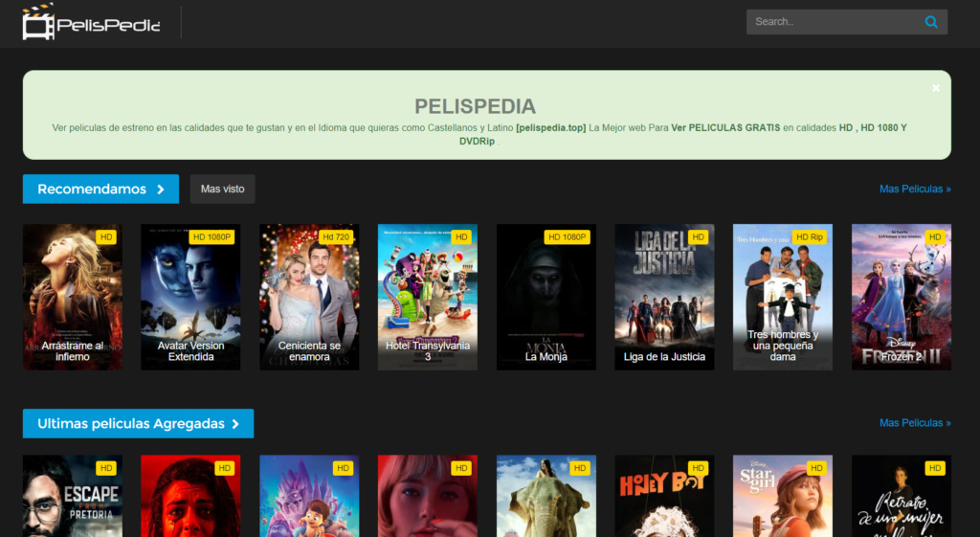This screenshot has width=980, height=537.
Task: Open the Ultimas peliculas Agregadas section
Action: click(x=138, y=423)
